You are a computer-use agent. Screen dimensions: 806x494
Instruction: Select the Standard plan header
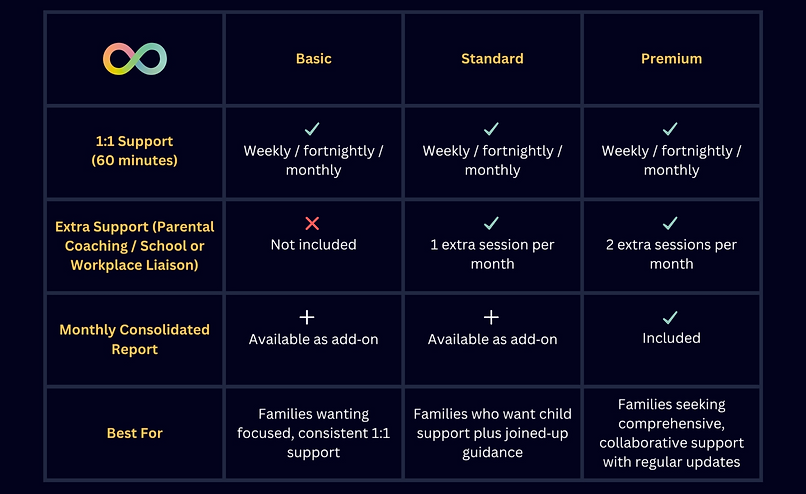tap(492, 59)
